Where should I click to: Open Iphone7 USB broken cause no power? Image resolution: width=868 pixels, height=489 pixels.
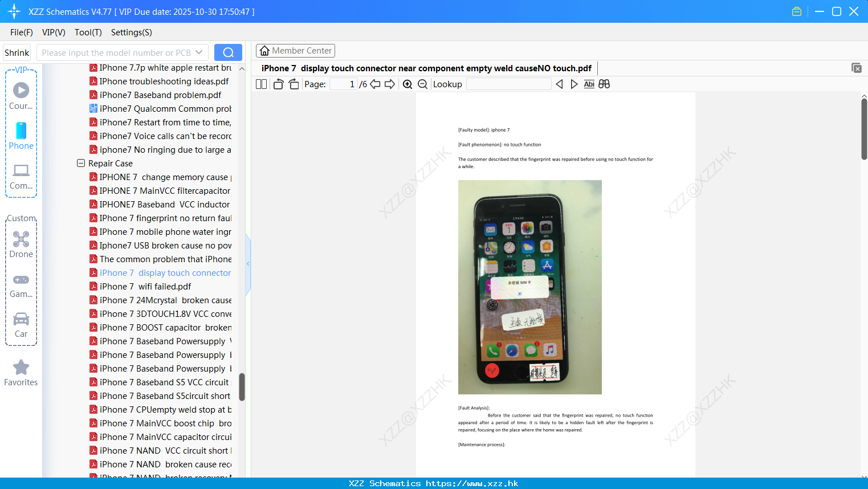pyautogui.click(x=160, y=246)
